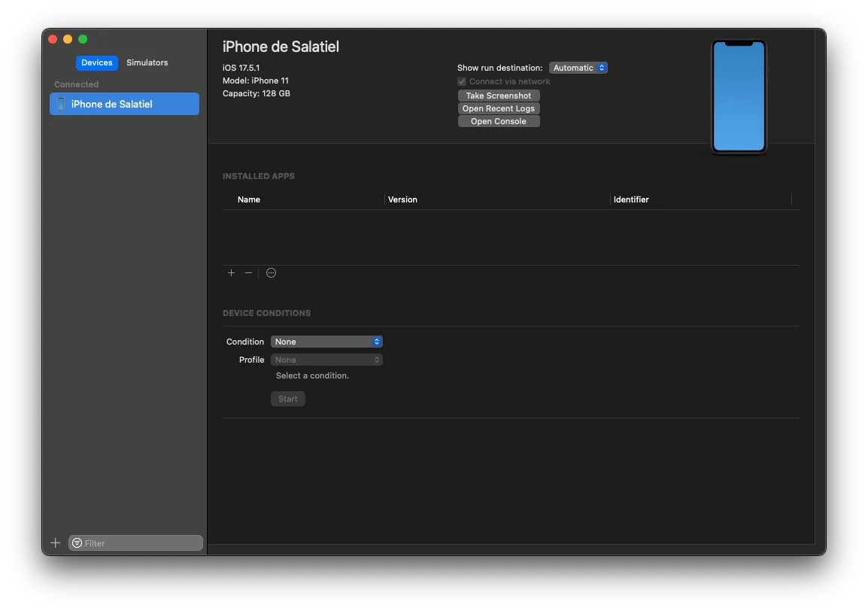The image size is (868, 611).
Task: Open the installed apps more actions menu
Action: coord(271,272)
